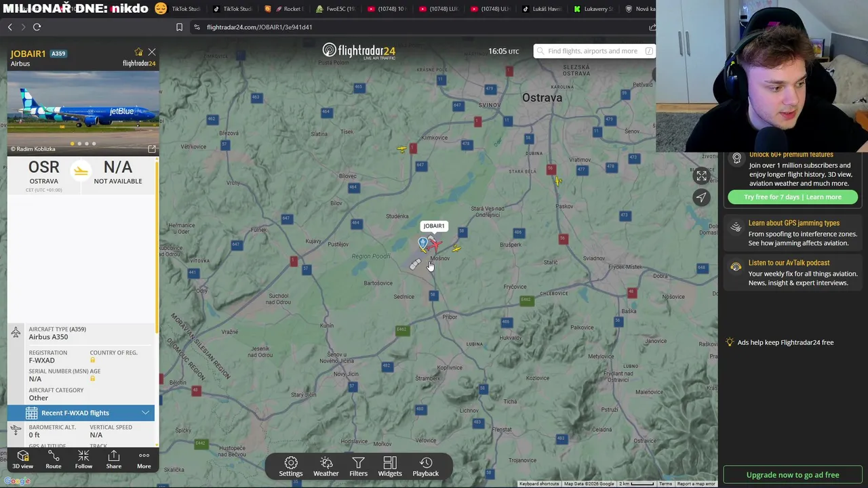Select the red JOBAIR1 aircraft on map

point(435,245)
